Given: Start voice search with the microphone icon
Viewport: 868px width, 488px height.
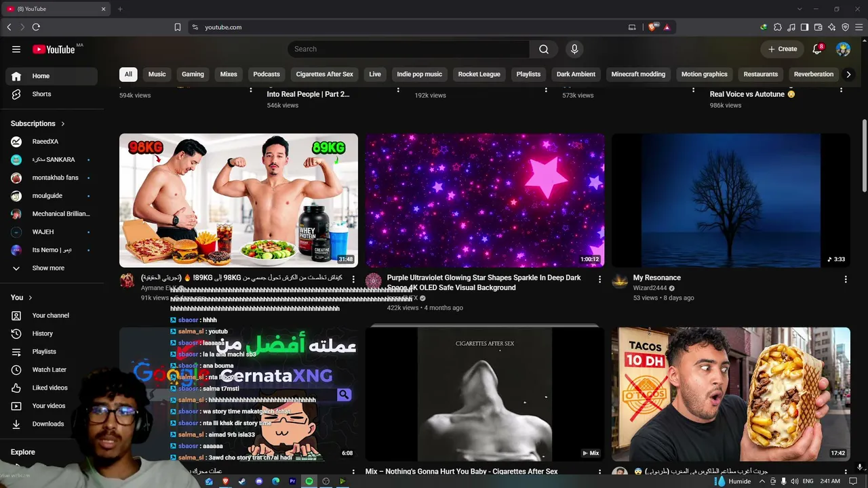Looking at the screenshot, I should (x=574, y=49).
